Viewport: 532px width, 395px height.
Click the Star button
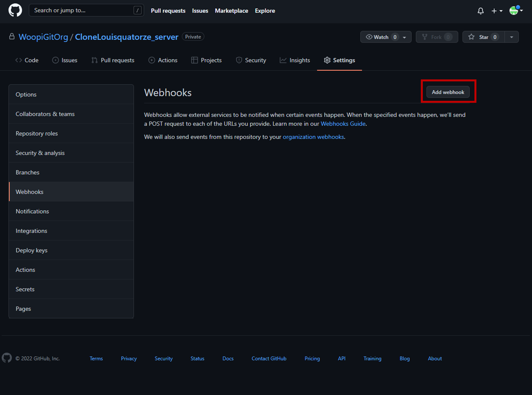484,37
